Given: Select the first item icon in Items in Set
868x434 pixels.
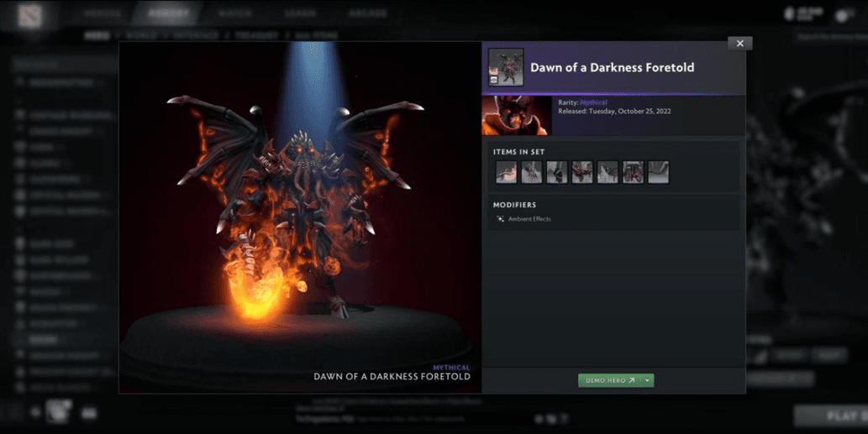Looking at the screenshot, I should point(506,172).
